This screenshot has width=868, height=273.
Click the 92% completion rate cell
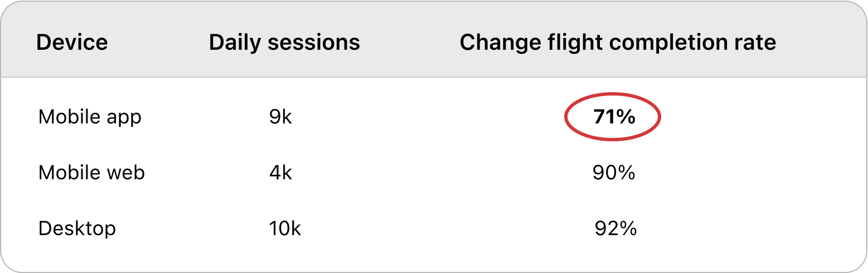click(615, 228)
